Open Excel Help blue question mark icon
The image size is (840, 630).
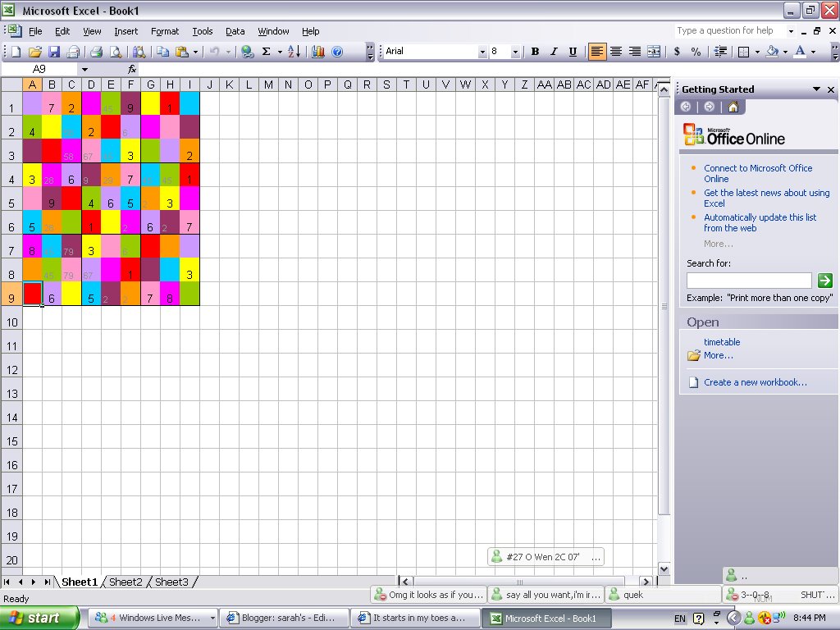pos(337,52)
